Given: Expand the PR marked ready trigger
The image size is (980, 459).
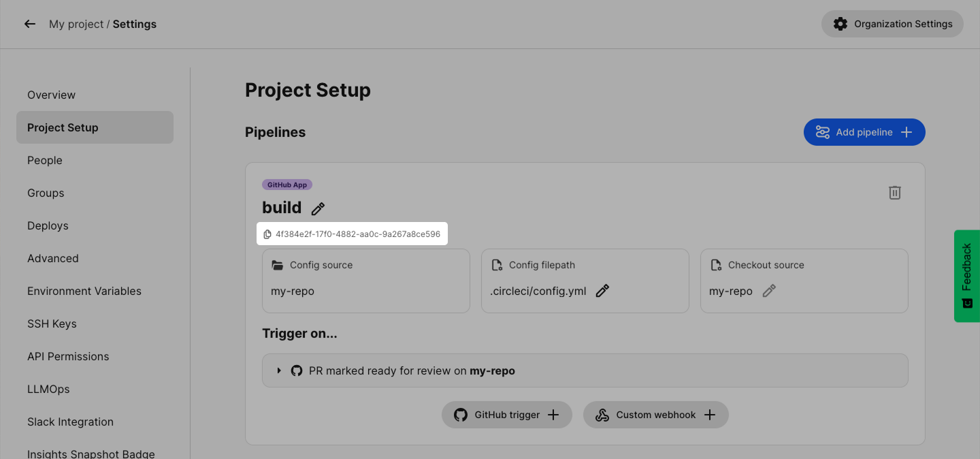Looking at the screenshot, I should pyautogui.click(x=279, y=370).
